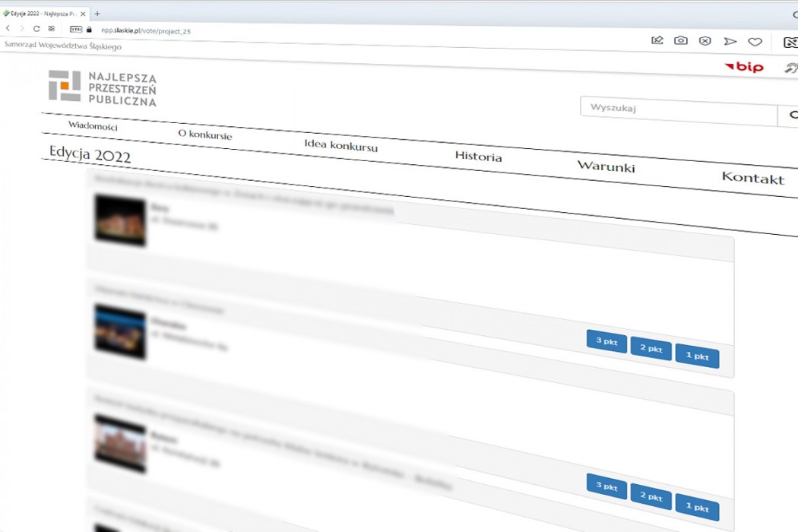Open thumbnail of the second project entry

click(x=120, y=331)
